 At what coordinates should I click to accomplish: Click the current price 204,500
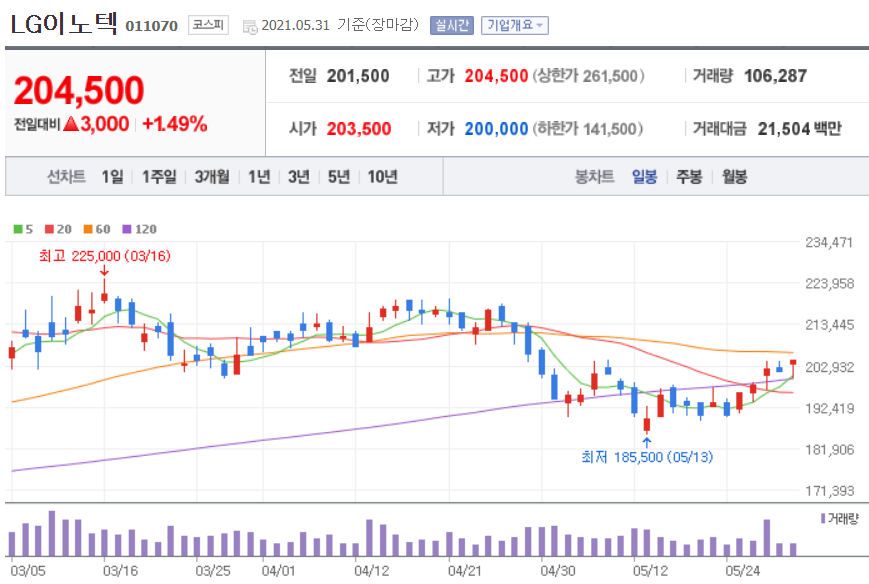pos(79,90)
